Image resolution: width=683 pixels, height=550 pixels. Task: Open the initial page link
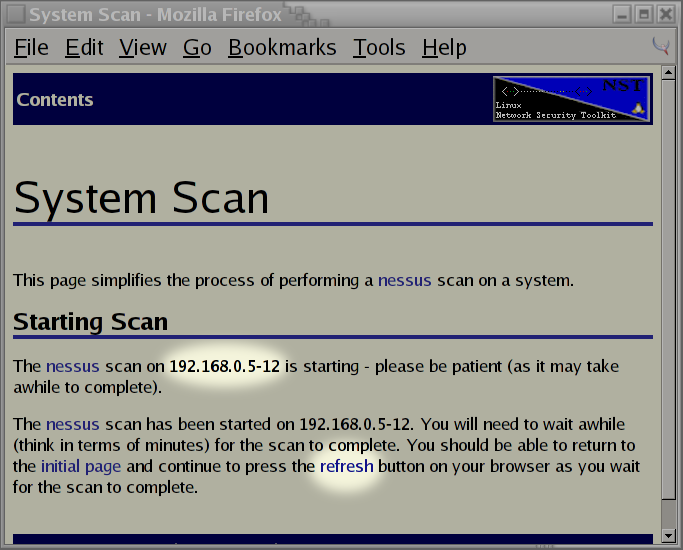click(x=81, y=466)
